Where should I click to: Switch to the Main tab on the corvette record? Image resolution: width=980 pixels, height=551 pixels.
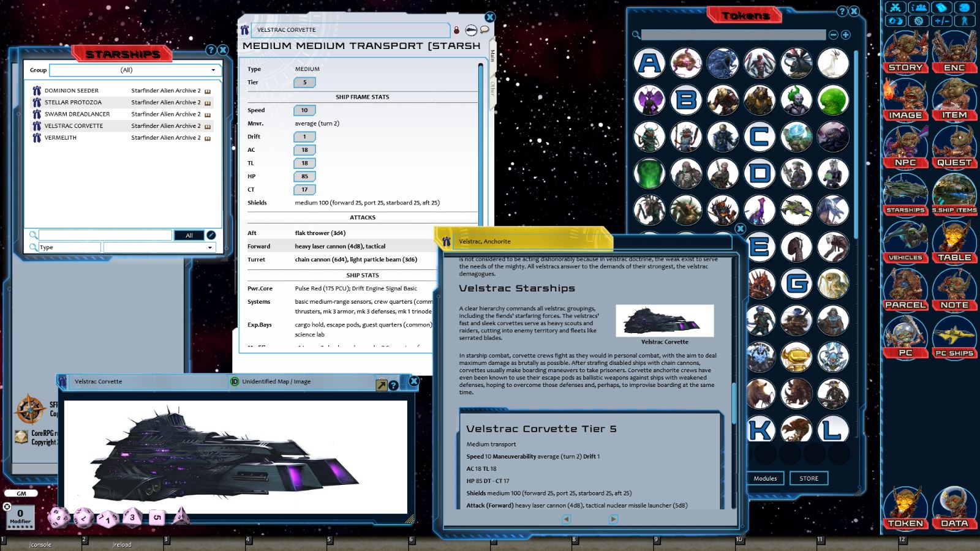click(492, 55)
